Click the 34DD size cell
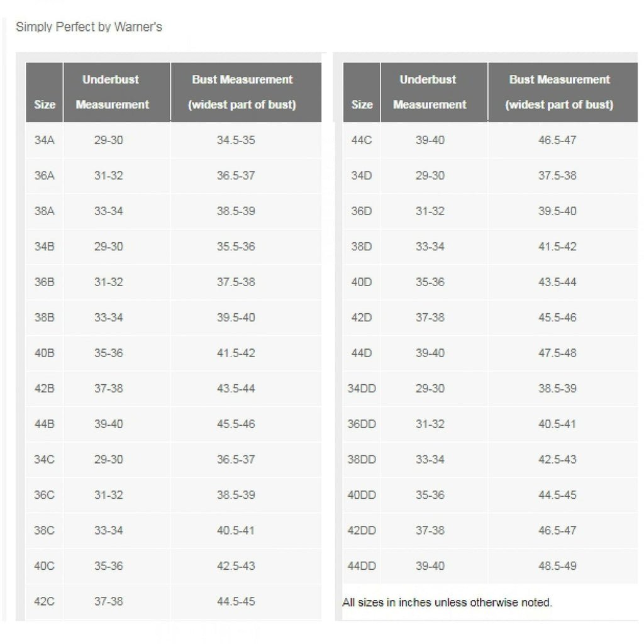This screenshot has height=644, width=644. pos(362,389)
